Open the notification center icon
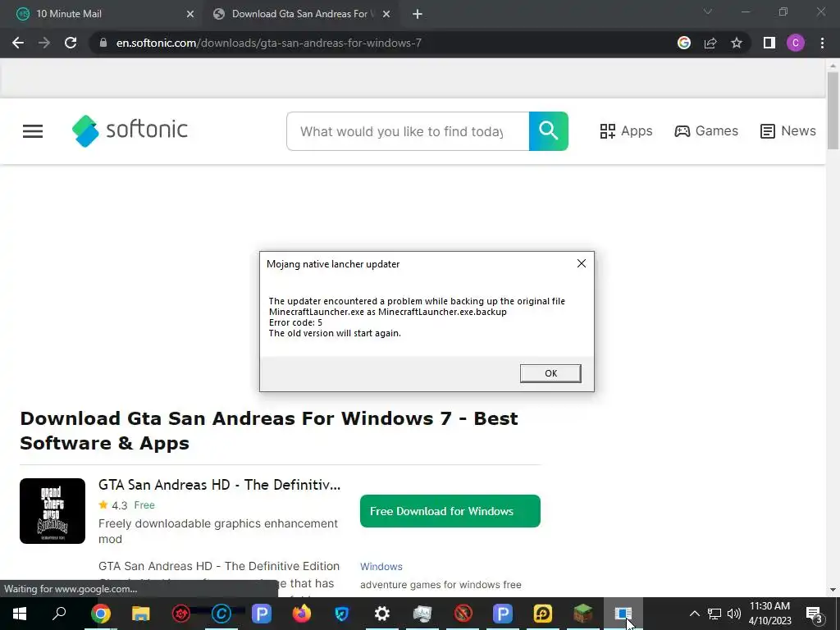 click(x=814, y=614)
